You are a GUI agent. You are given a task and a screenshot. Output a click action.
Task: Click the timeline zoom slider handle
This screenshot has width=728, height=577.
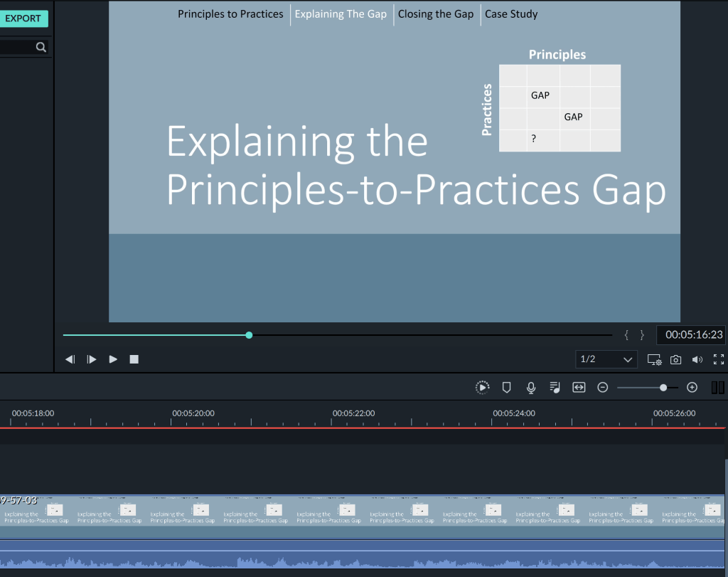click(663, 387)
